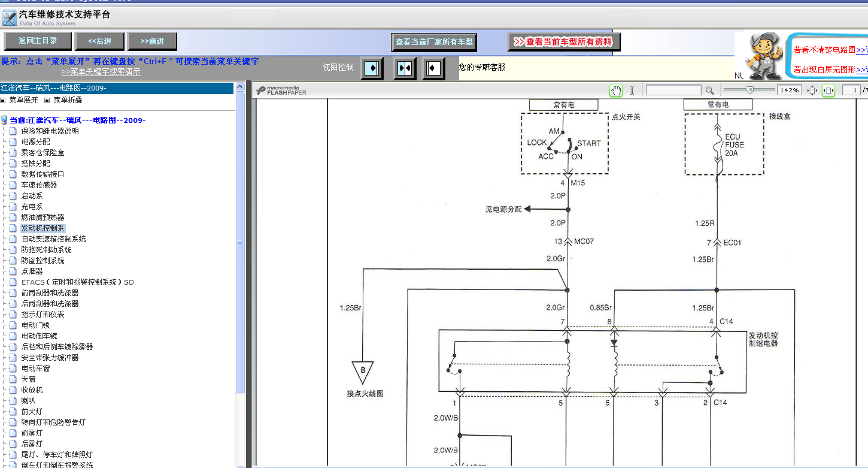
Task: Click the FlashPaper search text field
Action: point(673,90)
